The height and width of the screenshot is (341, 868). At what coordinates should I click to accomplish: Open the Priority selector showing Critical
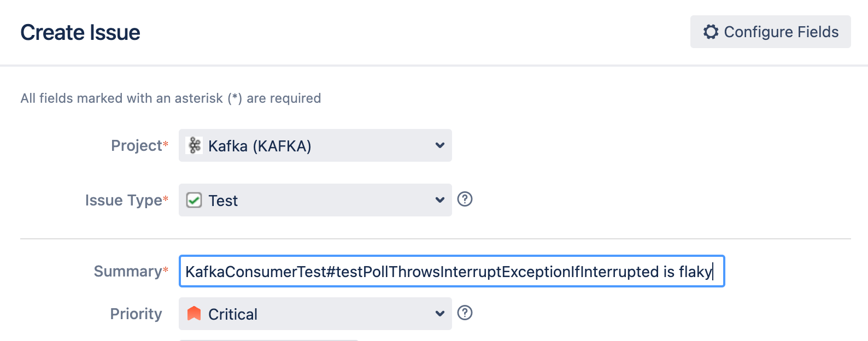(x=315, y=314)
